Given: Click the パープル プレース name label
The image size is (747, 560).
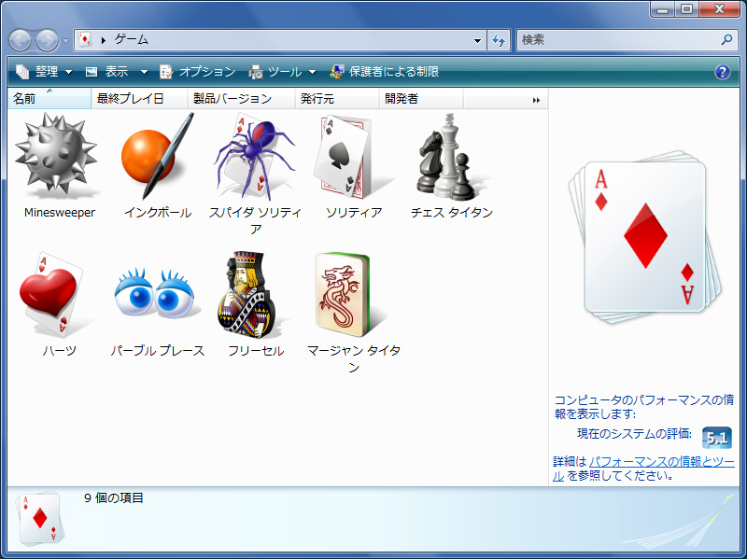Looking at the screenshot, I should tap(158, 351).
